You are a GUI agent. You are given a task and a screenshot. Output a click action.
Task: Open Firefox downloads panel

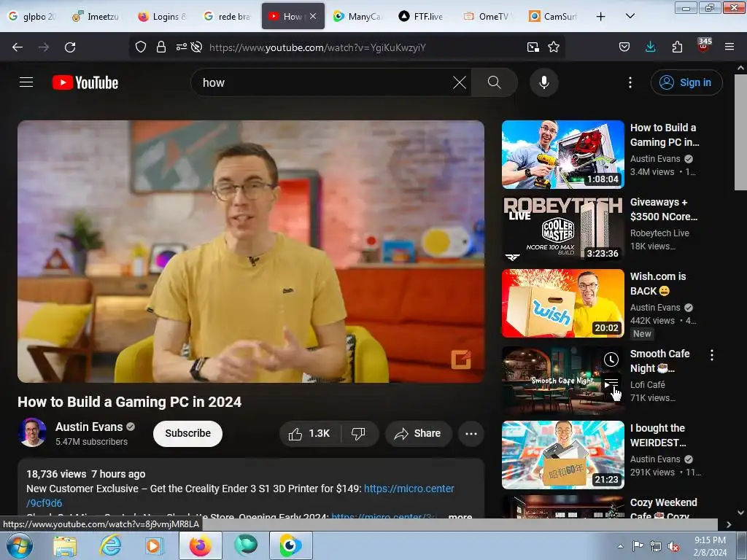coord(650,47)
